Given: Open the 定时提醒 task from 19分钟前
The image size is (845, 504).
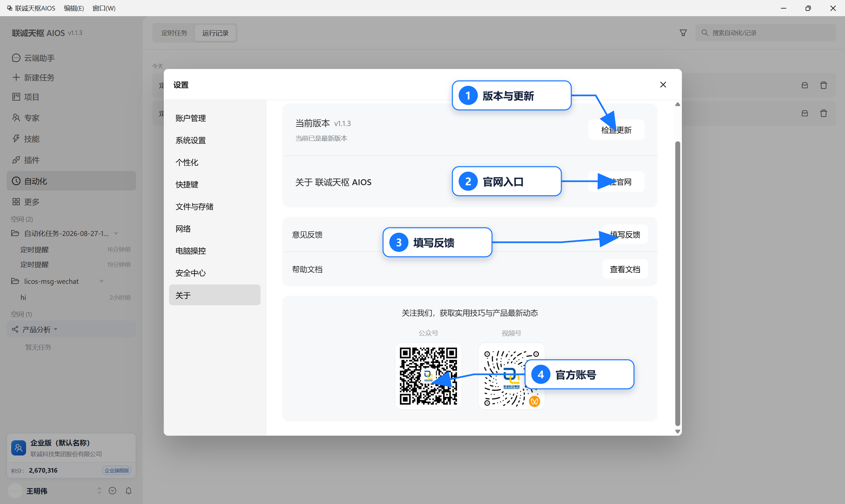Looking at the screenshot, I should tap(71, 264).
